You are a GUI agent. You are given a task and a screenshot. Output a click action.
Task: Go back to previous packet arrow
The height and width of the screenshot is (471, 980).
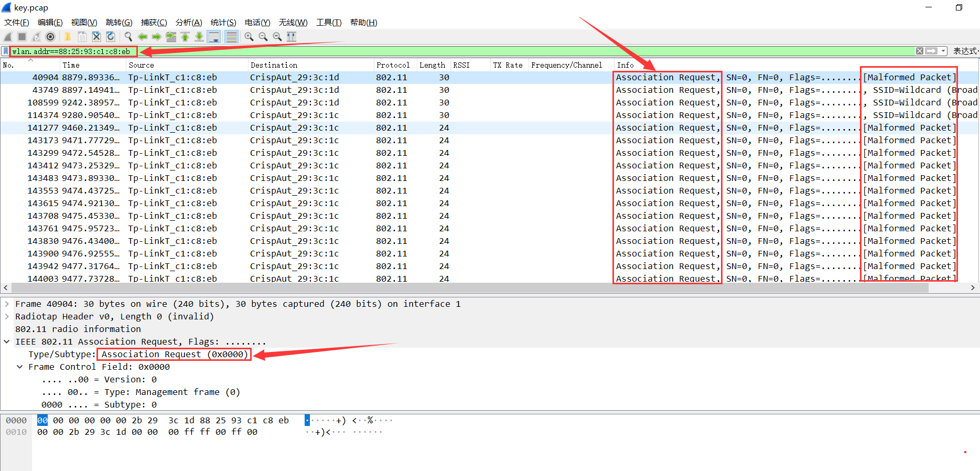point(142,37)
